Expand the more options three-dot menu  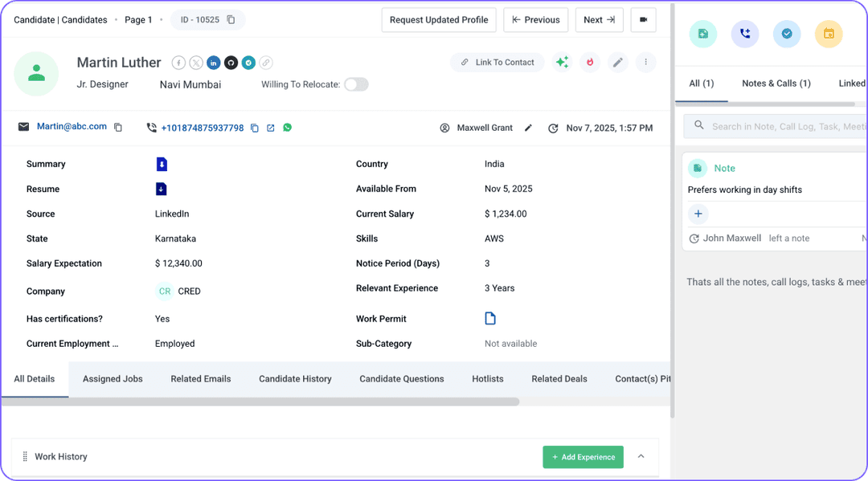pos(645,62)
